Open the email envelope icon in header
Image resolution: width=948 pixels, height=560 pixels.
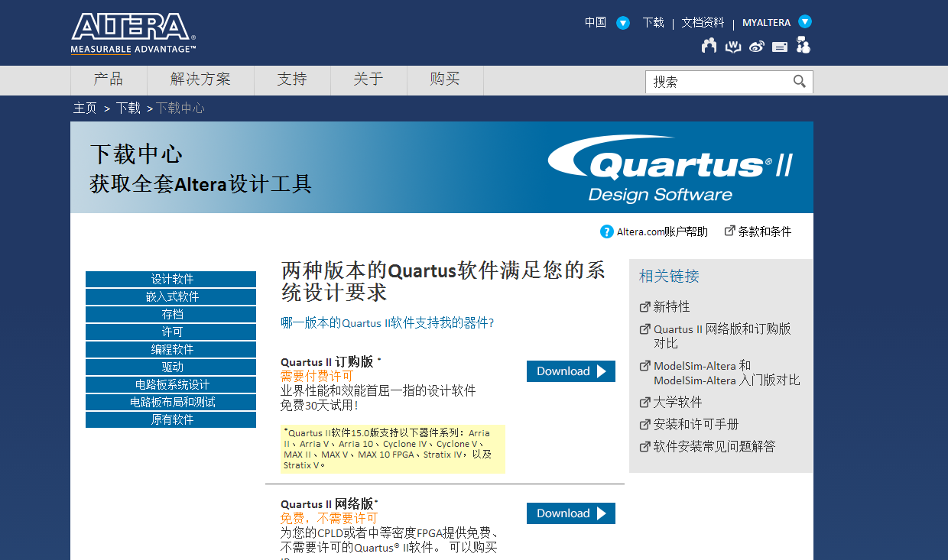tap(780, 47)
